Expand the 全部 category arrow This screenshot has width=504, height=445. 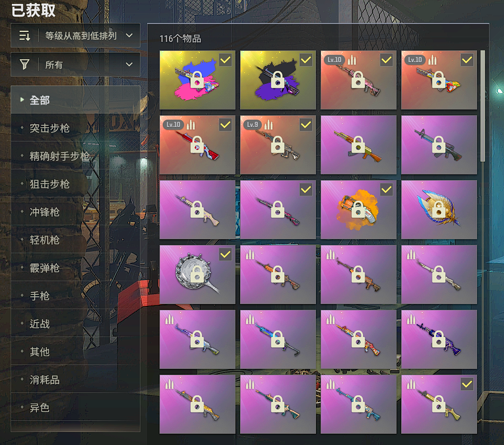tap(22, 100)
